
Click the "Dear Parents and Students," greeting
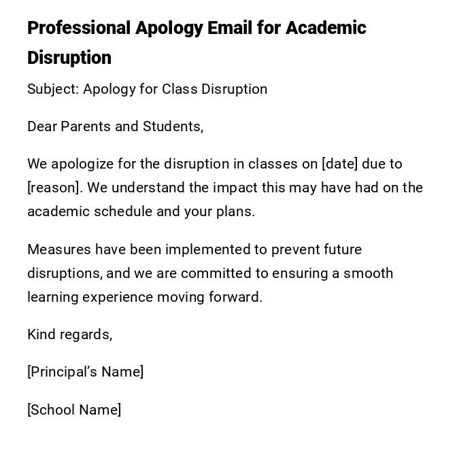point(115,126)
